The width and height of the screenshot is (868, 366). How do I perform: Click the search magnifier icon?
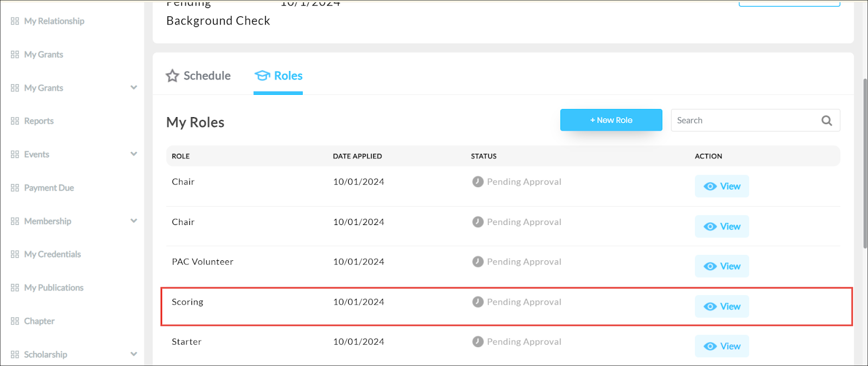pyautogui.click(x=826, y=120)
